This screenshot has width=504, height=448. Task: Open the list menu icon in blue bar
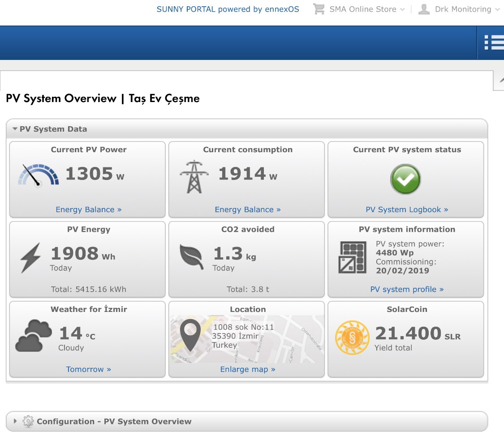click(x=494, y=43)
